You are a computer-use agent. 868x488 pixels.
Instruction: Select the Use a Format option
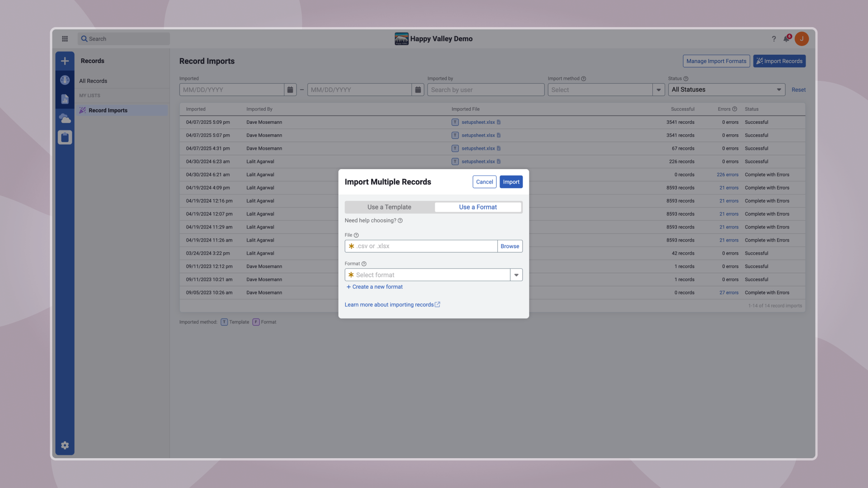point(478,207)
